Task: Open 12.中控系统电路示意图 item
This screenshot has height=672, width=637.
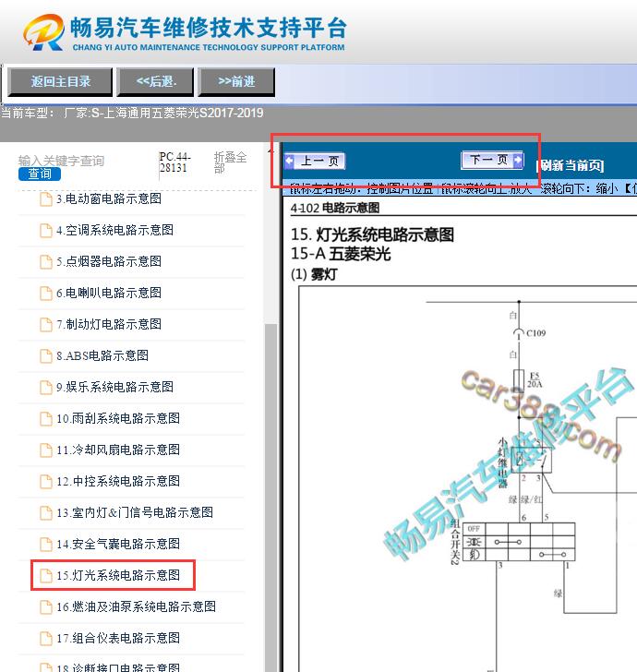Action: click(118, 481)
